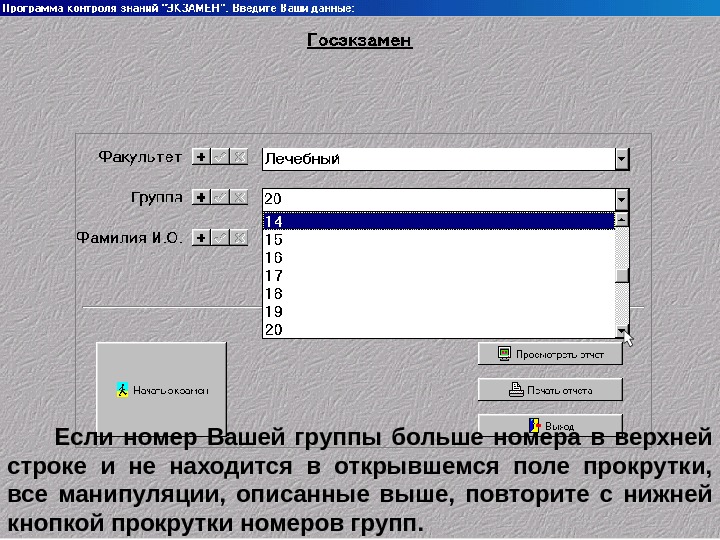Click the group list scroll-down arrow
720x540 pixels.
point(622,331)
